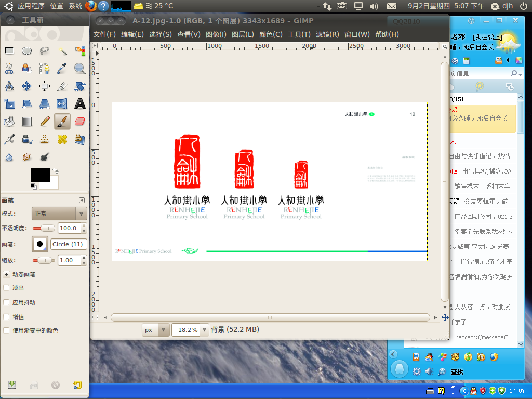Select the Smudge tool

pyautogui.click(x=27, y=157)
